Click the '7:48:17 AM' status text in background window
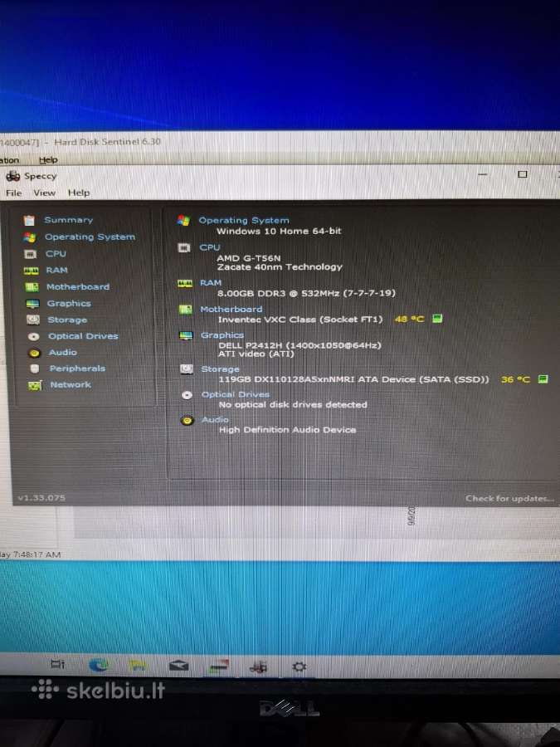 [37, 554]
